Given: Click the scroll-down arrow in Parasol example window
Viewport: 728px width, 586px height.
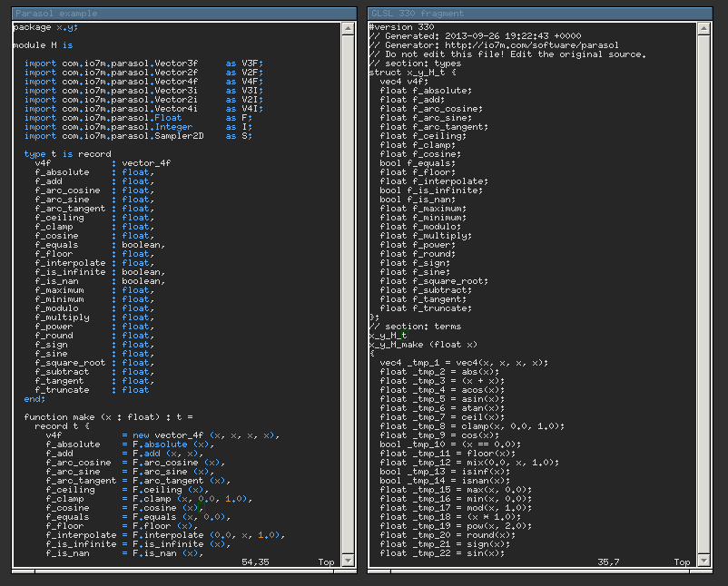Looking at the screenshot, I should tap(349, 561).
